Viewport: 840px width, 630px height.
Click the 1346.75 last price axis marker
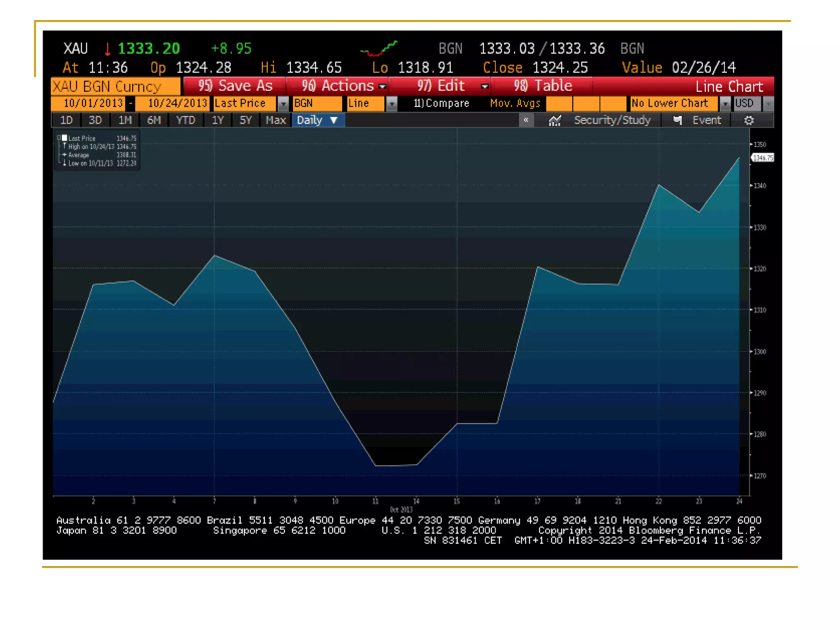(762, 158)
